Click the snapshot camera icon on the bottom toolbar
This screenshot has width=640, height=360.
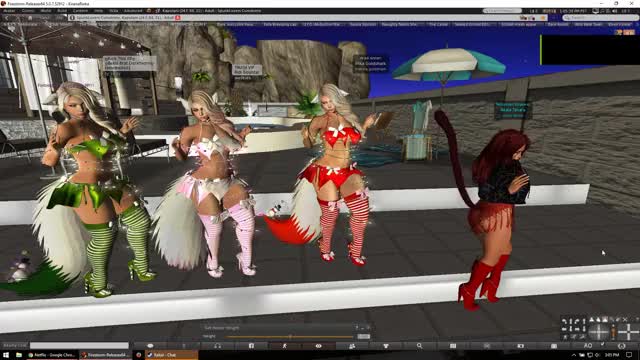[x=520, y=346]
